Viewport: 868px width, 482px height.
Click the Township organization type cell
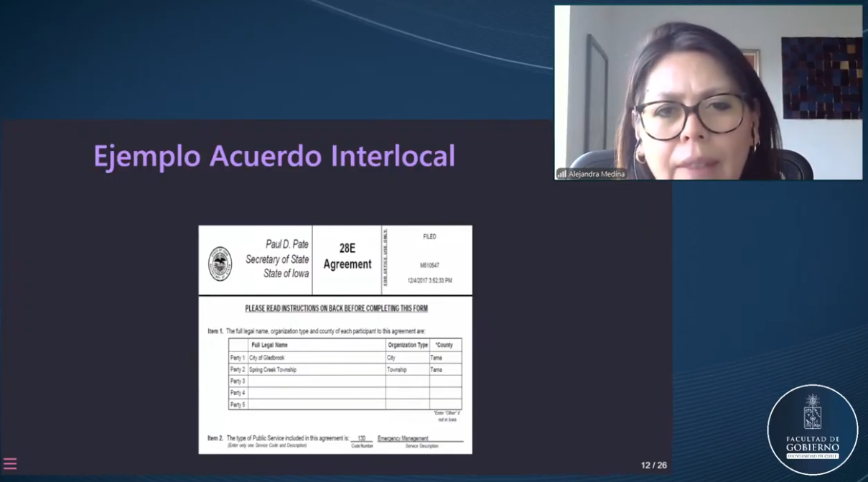point(397,370)
